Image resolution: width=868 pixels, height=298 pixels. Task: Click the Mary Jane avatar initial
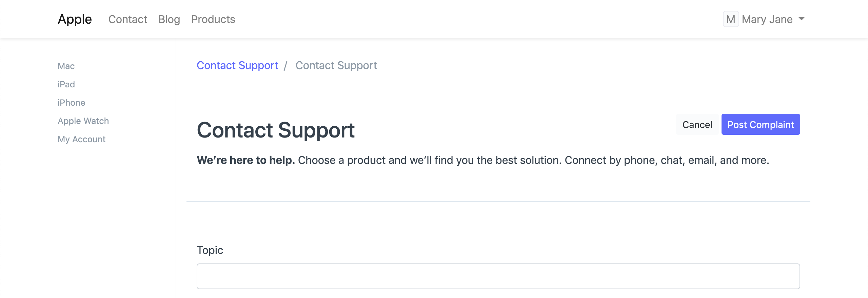coord(731,19)
